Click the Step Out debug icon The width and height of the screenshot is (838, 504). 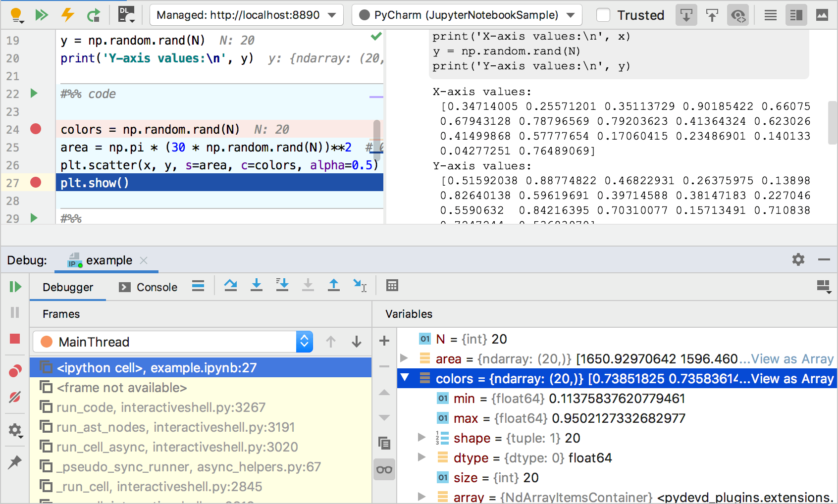coord(334,286)
